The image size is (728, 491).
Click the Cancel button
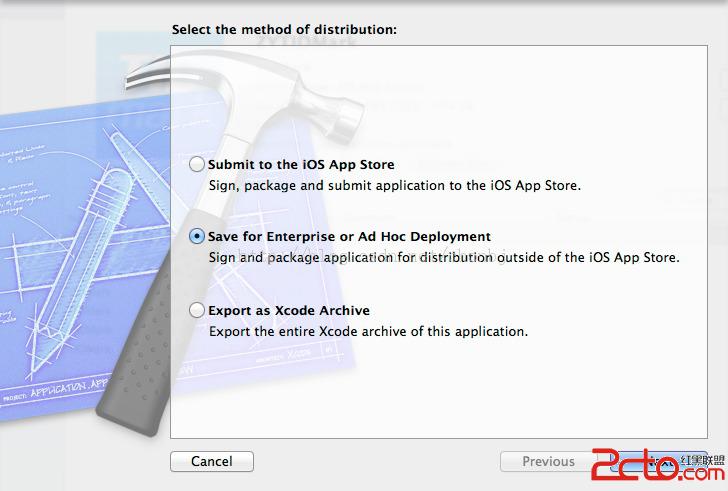pos(212,461)
